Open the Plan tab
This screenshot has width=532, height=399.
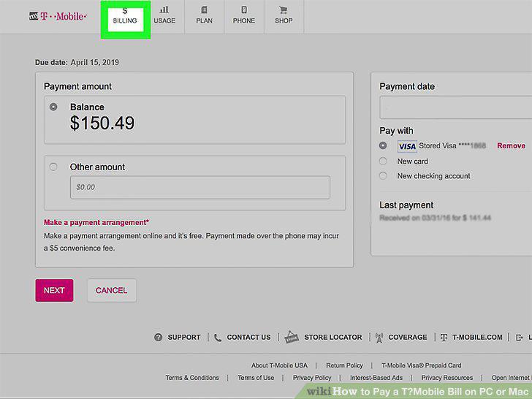click(x=205, y=16)
